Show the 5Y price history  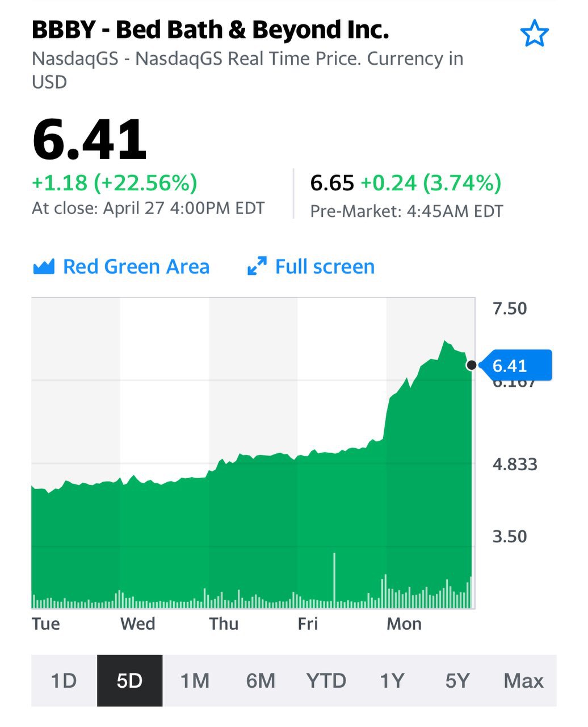click(457, 680)
